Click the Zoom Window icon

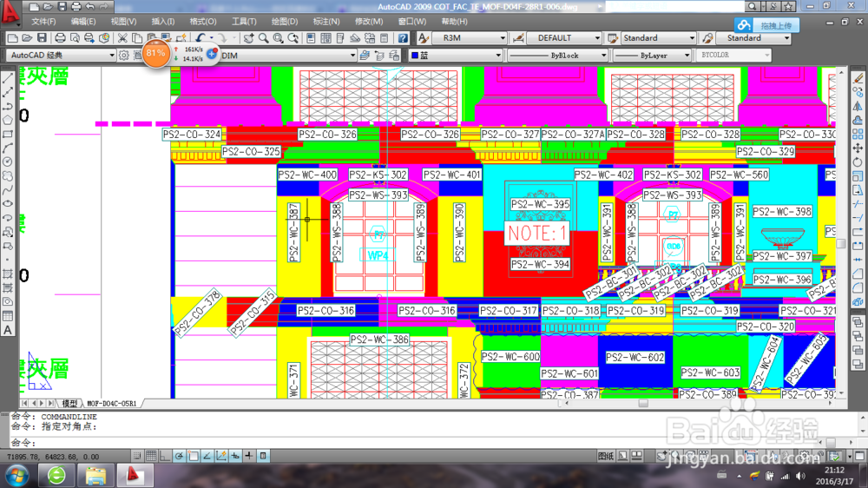(x=278, y=38)
